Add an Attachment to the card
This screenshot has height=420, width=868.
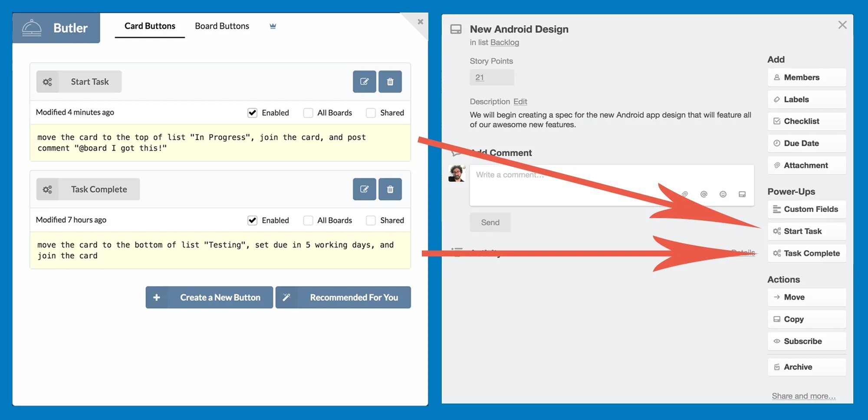tap(807, 165)
